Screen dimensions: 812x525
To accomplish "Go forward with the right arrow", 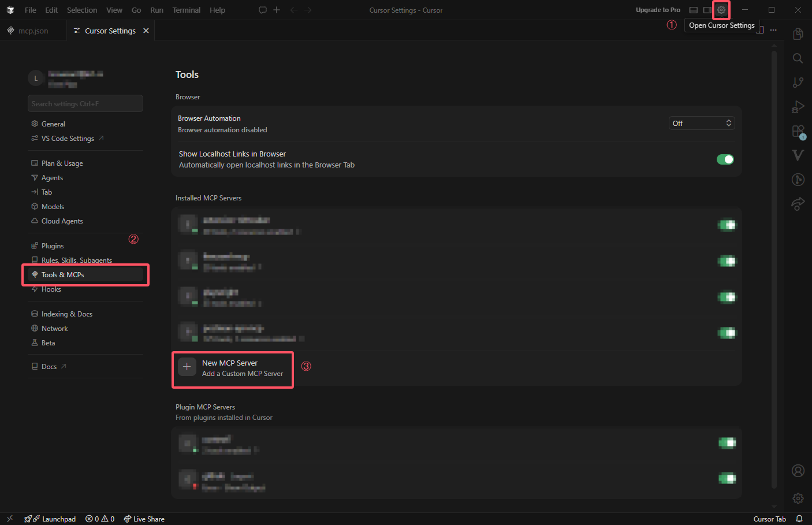I will (308, 10).
